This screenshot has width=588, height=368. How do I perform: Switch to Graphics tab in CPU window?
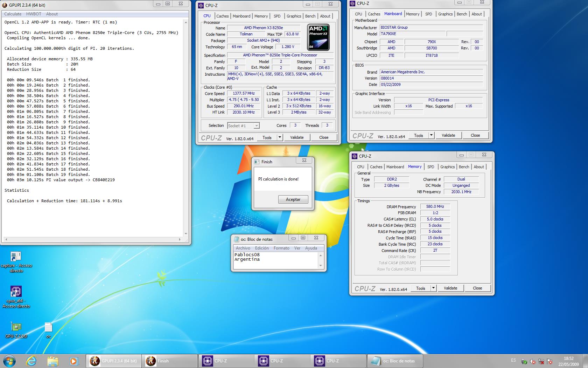click(294, 16)
